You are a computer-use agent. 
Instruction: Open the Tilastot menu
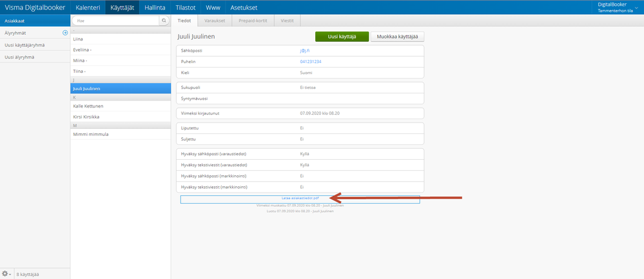pos(185,7)
